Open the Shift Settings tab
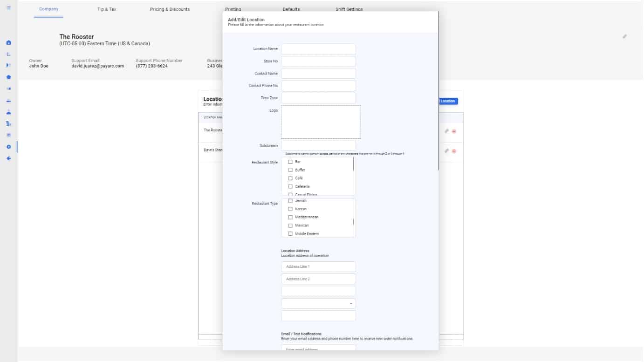Viewport: 644px width, 362px height. tap(349, 9)
